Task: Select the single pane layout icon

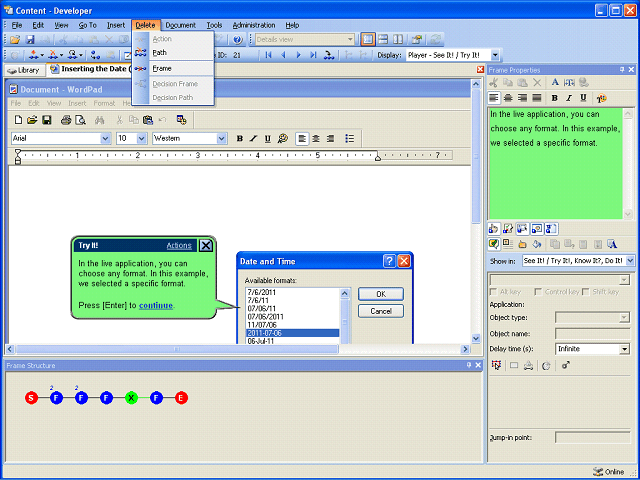Action: pos(367,40)
